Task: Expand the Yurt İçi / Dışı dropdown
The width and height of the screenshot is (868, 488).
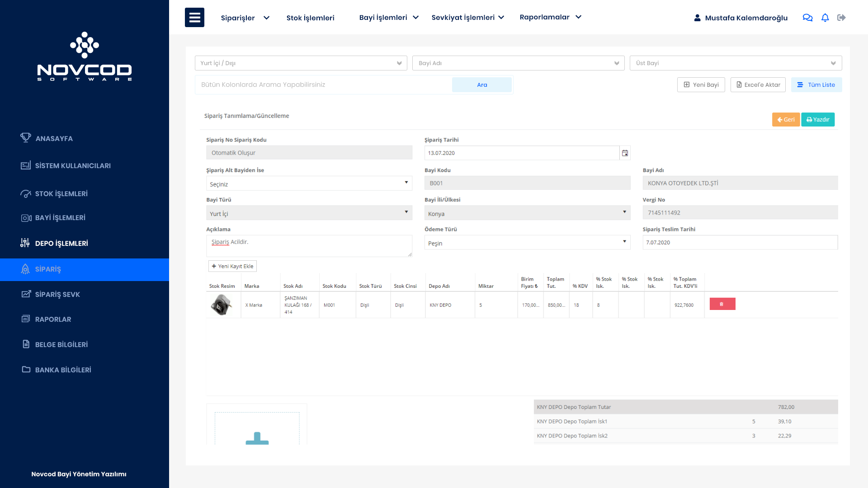Action: [x=301, y=63]
